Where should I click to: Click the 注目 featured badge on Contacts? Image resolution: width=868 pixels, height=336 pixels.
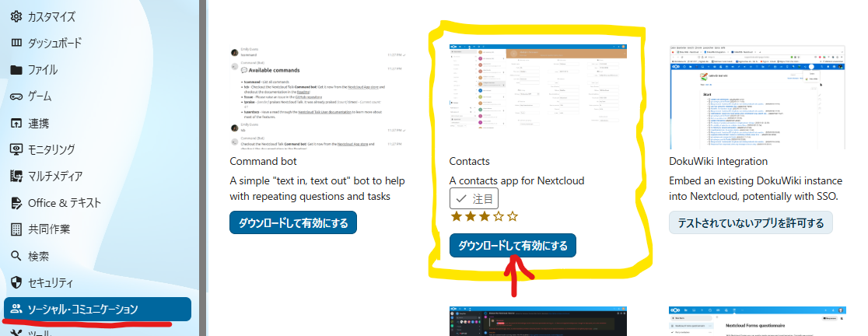point(474,199)
